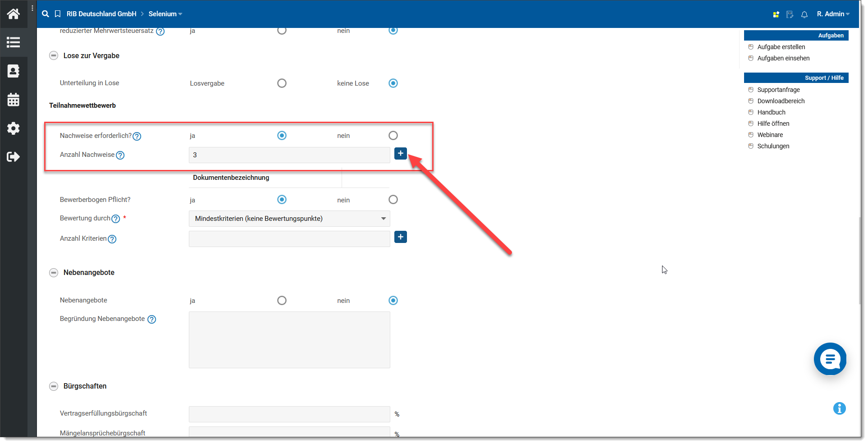Select nein for reduzierter Mehrwertsteuersatz

pyautogui.click(x=393, y=30)
